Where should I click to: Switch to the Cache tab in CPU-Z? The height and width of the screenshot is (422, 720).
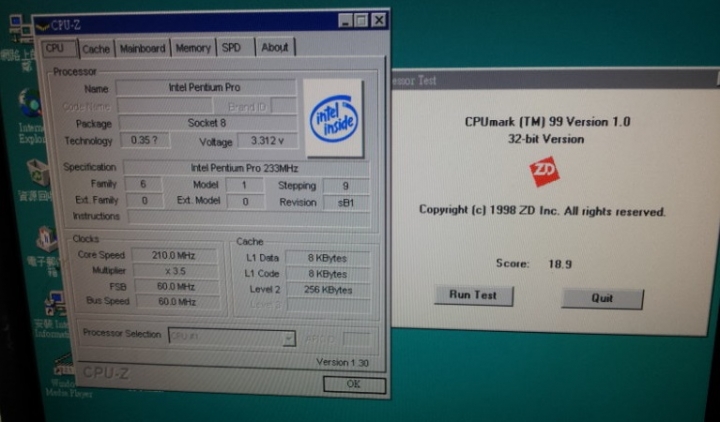(x=96, y=49)
